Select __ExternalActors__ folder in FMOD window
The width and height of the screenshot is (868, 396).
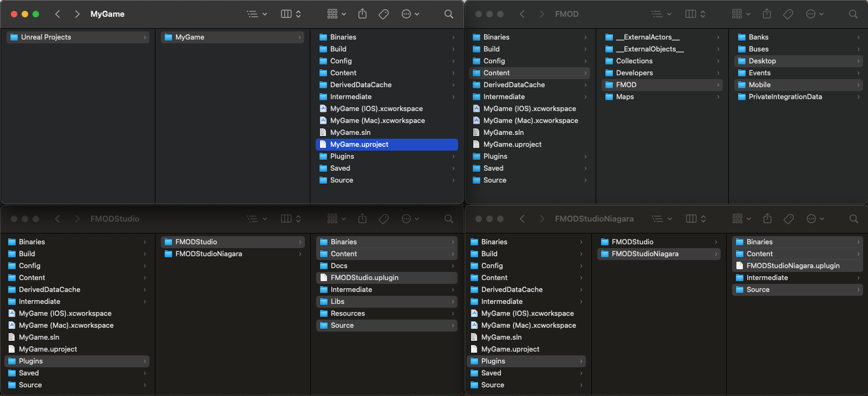click(x=662, y=37)
